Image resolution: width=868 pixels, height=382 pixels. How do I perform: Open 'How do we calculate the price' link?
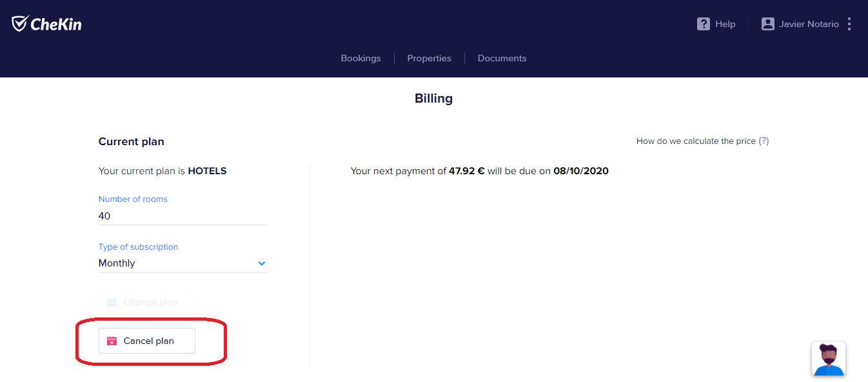point(695,141)
